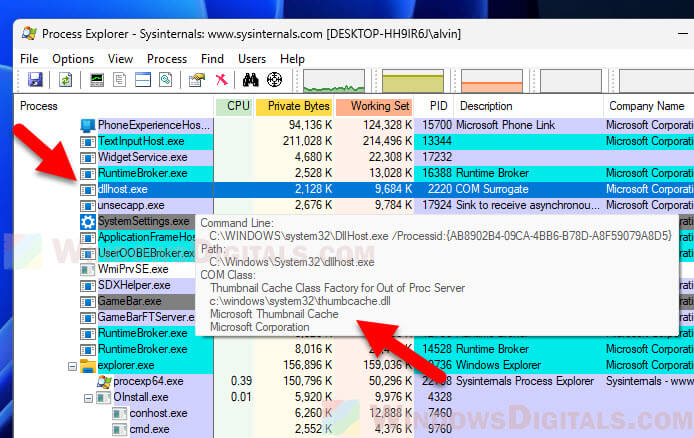Open the orange physical memory graph

(x=492, y=81)
